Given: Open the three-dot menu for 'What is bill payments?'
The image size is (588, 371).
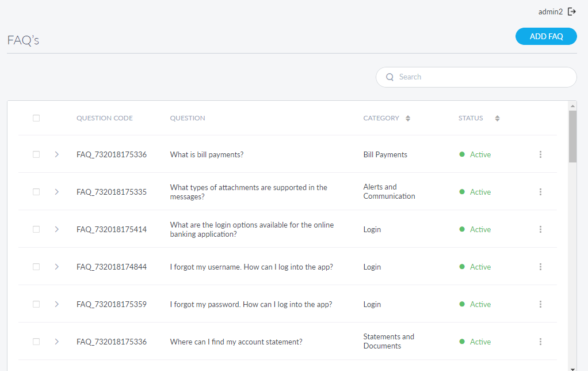Looking at the screenshot, I should [x=540, y=154].
